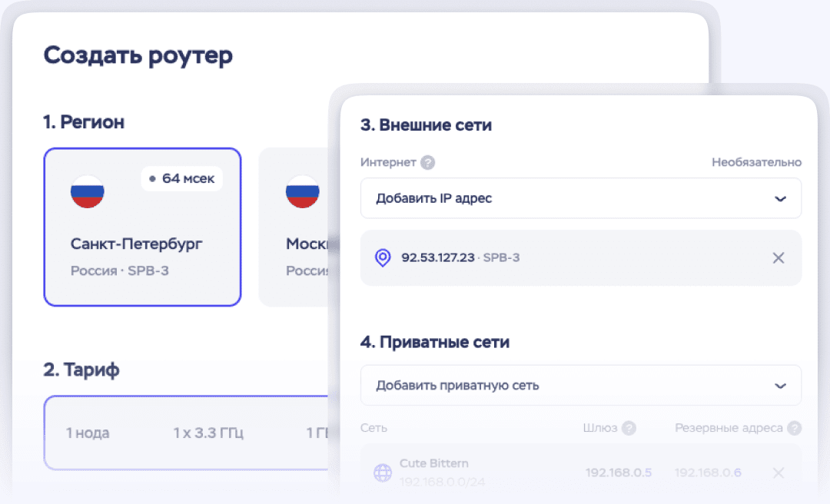
Task: Click the chevron in the IP address dropdown
Action: pyautogui.click(x=780, y=198)
